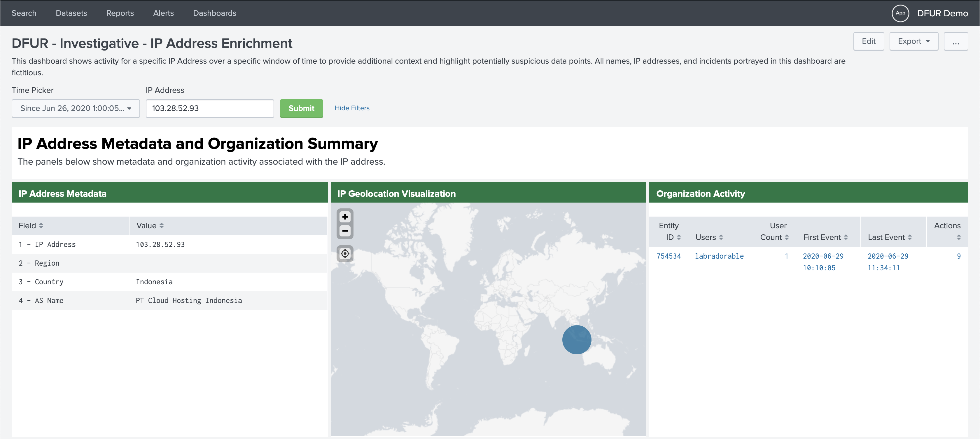This screenshot has width=980, height=439.
Task: Click the geolocation target icon
Action: pyautogui.click(x=344, y=253)
